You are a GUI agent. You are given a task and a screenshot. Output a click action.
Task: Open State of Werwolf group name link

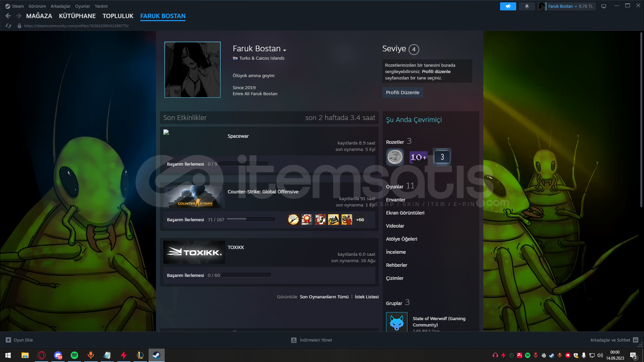[439, 322]
